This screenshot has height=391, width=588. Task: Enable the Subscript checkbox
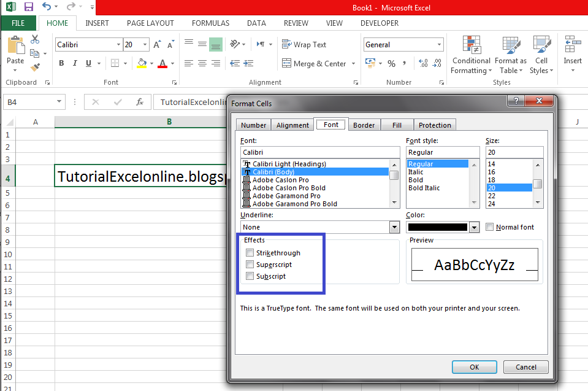pyautogui.click(x=250, y=276)
